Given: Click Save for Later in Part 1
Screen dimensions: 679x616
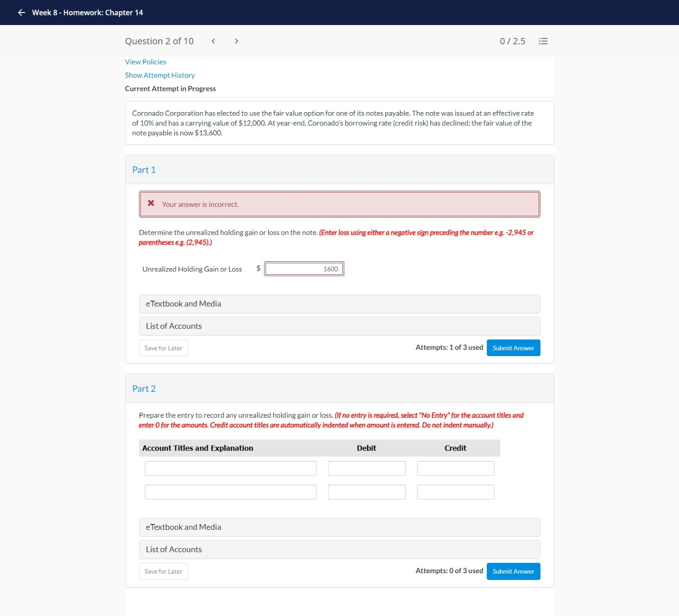Looking at the screenshot, I should 163,348.
